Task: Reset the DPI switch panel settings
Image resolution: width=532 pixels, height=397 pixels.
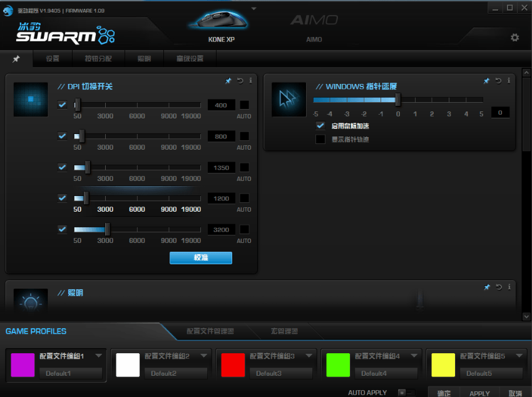Action: coord(240,80)
